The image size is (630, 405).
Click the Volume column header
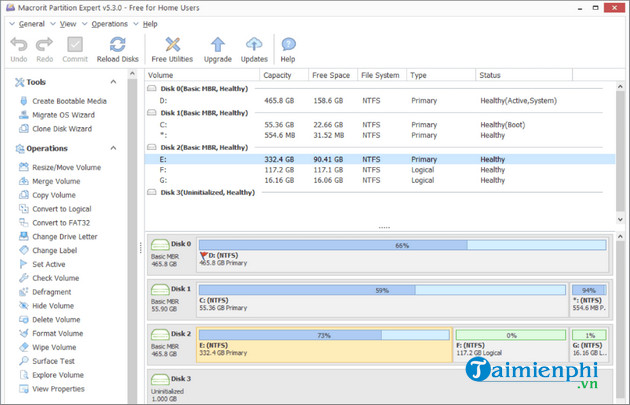pos(202,75)
